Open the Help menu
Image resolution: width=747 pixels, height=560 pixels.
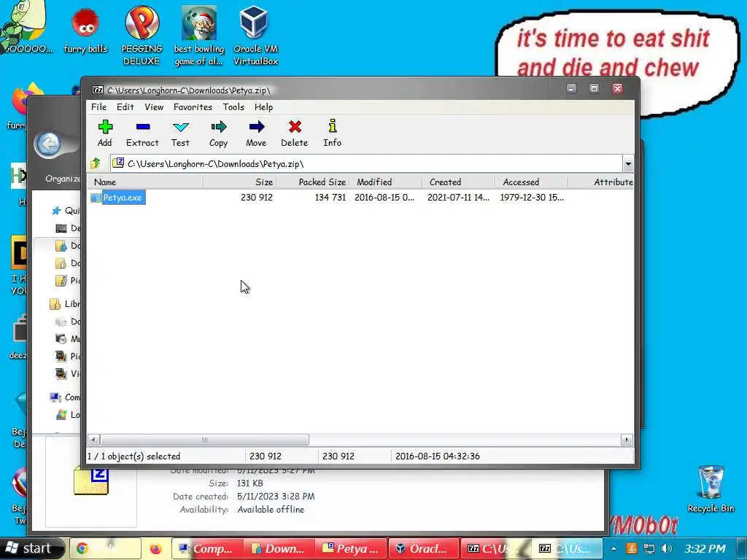click(263, 107)
